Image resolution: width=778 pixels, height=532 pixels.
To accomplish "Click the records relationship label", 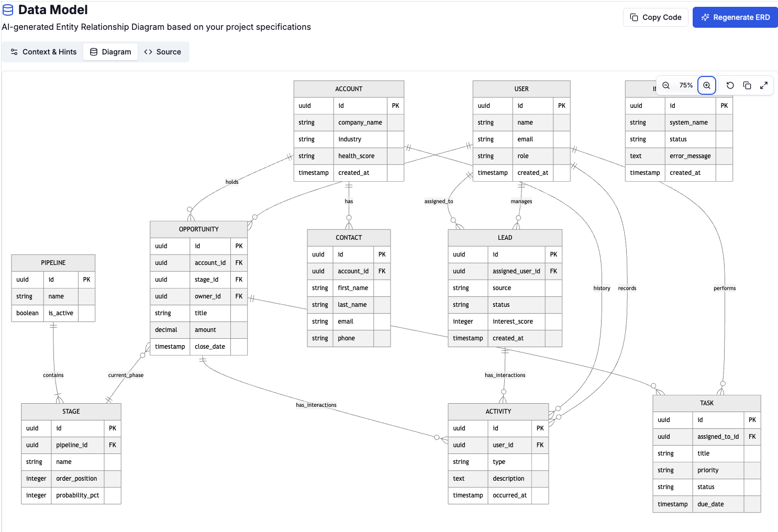I will click(627, 289).
